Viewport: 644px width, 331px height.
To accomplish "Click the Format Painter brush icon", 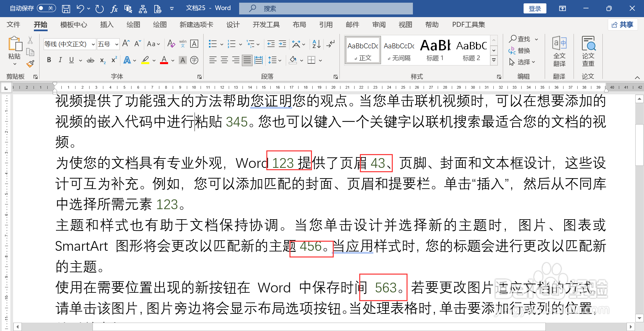I will pos(31,63).
